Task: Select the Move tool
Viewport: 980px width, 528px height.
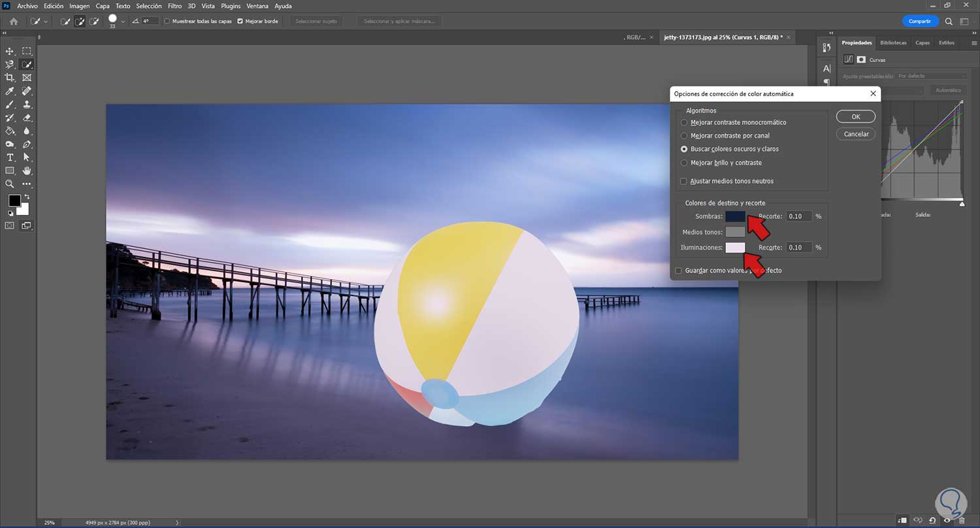Action: coord(10,51)
